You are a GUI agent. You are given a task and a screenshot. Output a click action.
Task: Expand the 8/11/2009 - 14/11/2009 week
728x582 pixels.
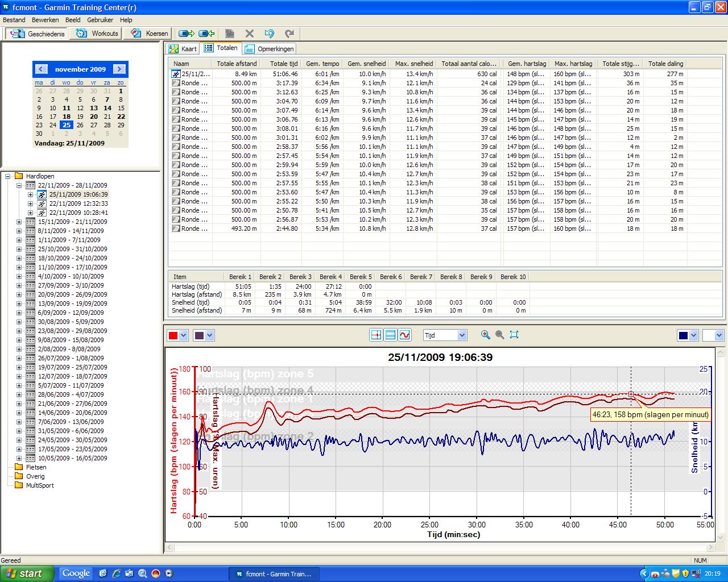19,231
